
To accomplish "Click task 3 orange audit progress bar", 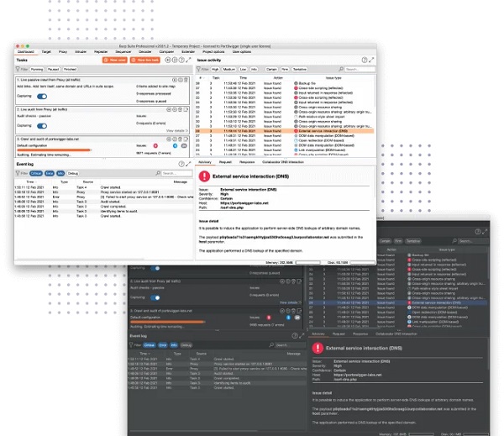I will tap(55, 150).
